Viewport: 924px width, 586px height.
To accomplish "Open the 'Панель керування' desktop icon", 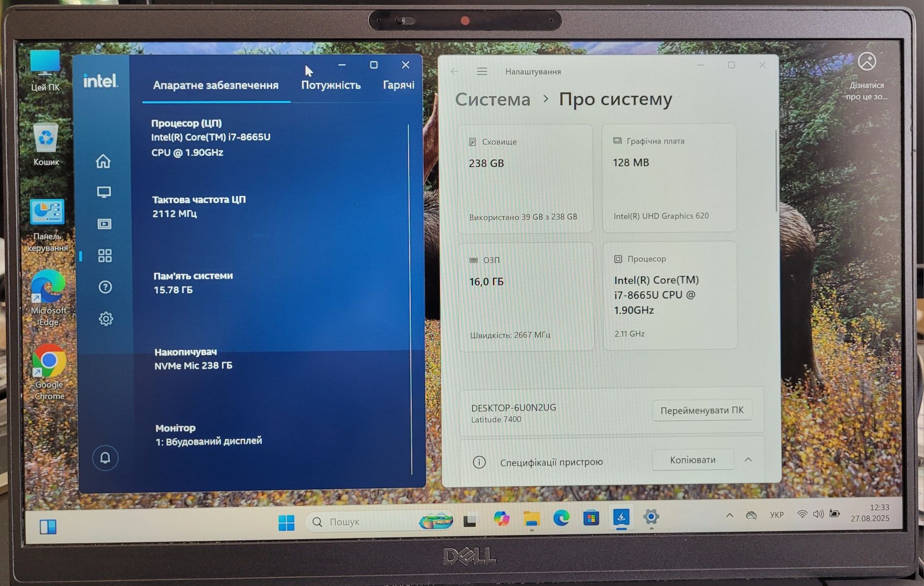I will point(47,226).
